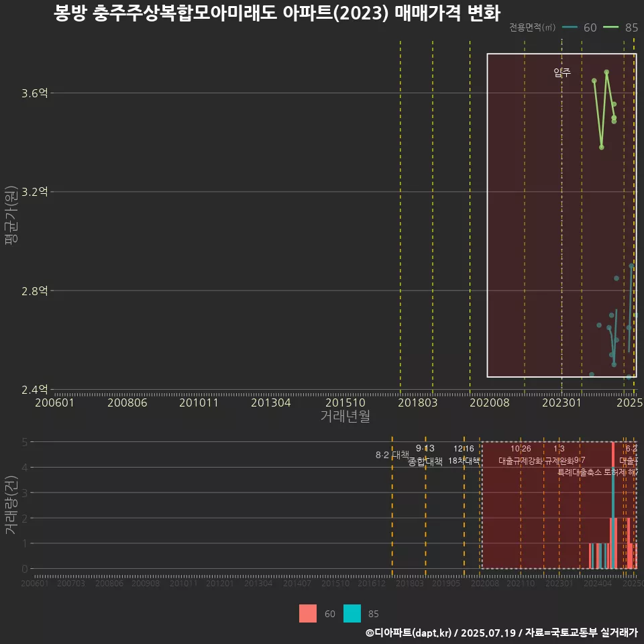Click 201011 on the price chart axis
The width and height of the screenshot is (644, 644).
pyautogui.click(x=199, y=402)
